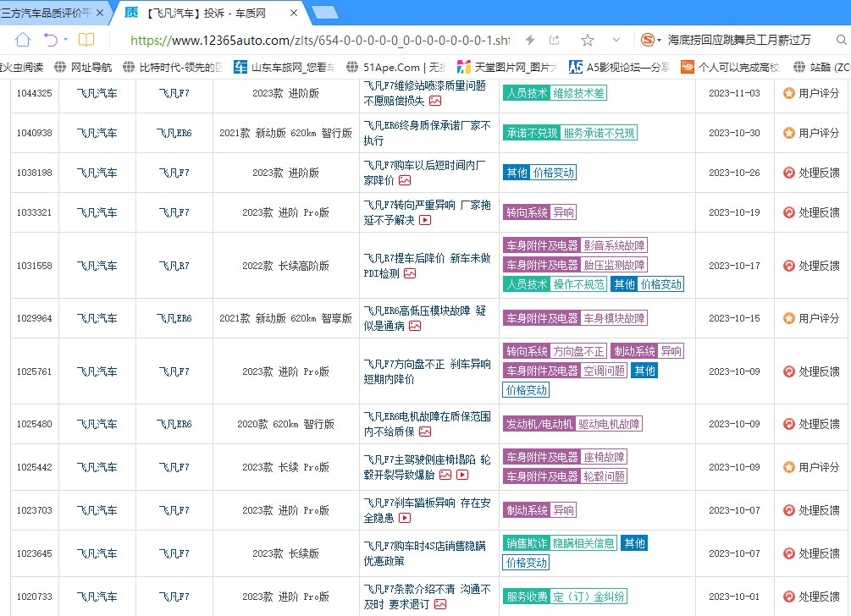Click the 服务承诺不兑现 tag
The height and width of the screenshot is (616, 851).
(599, 133)
